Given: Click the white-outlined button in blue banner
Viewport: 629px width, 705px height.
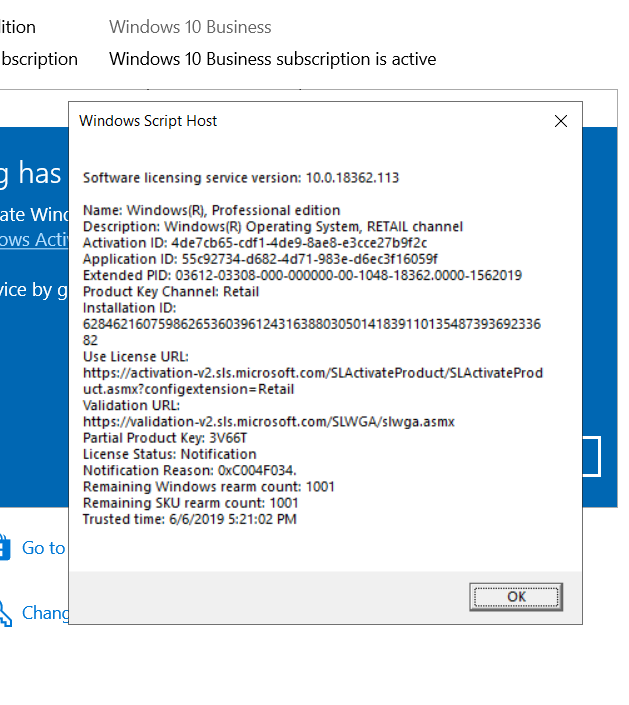Looking at the screenshot, I should pyautogui.click(x=592, y=456).
